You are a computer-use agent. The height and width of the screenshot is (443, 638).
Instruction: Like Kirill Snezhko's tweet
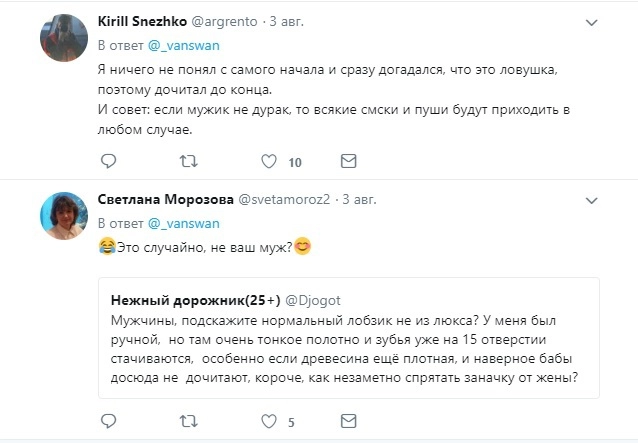[x=268, y=160]
